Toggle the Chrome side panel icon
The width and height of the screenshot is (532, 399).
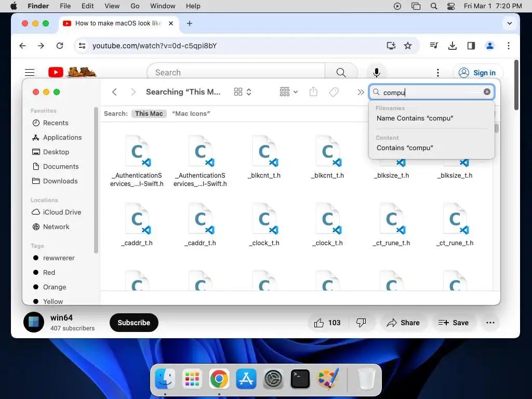point(471,46)
